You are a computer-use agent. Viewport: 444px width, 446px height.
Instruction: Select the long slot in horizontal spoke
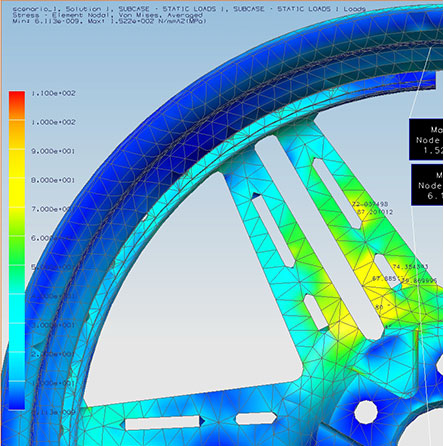(x=163, y=422)
